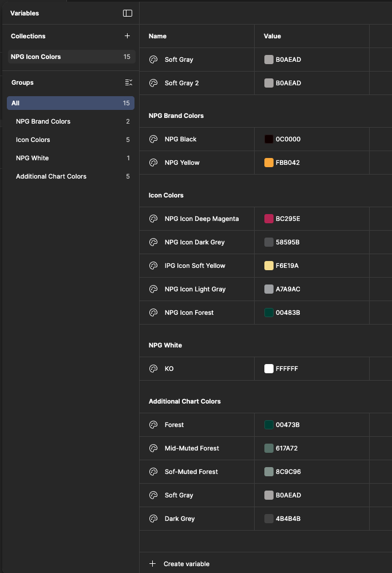The image size is (392, 573).
Task: Open color swatch in Soft Gray 2 row
Action: pyautogui.click(x=269, y=83)
